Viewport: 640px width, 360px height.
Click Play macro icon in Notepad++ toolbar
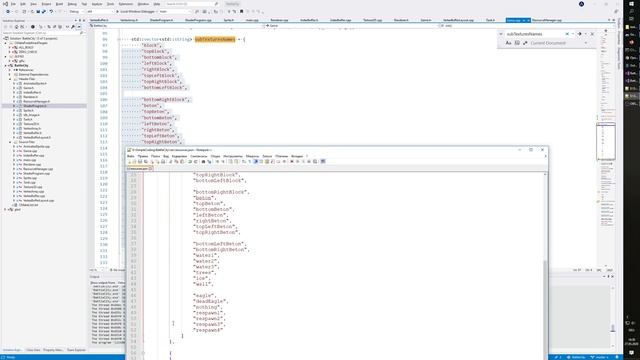click(x=303, y=162)
